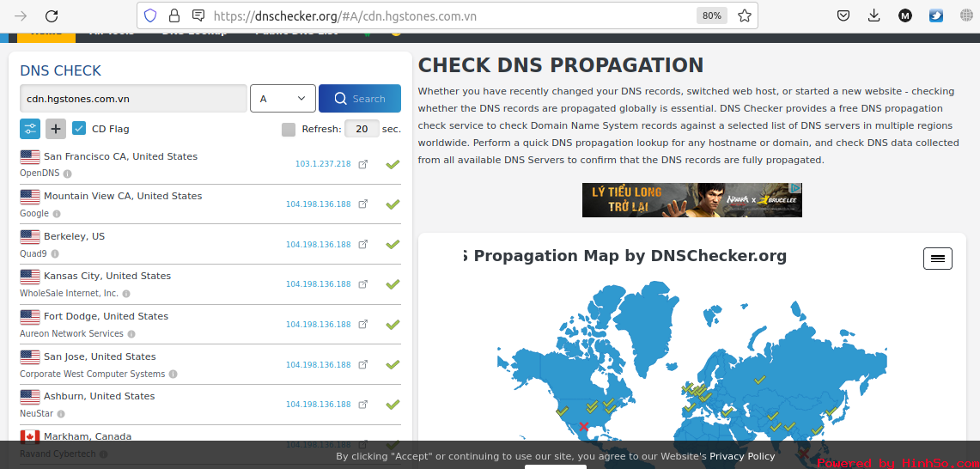Image resolution: width=980 pixels, height=469 pixels.
Task: Open the globe extension icon
Action: [967, 16]
